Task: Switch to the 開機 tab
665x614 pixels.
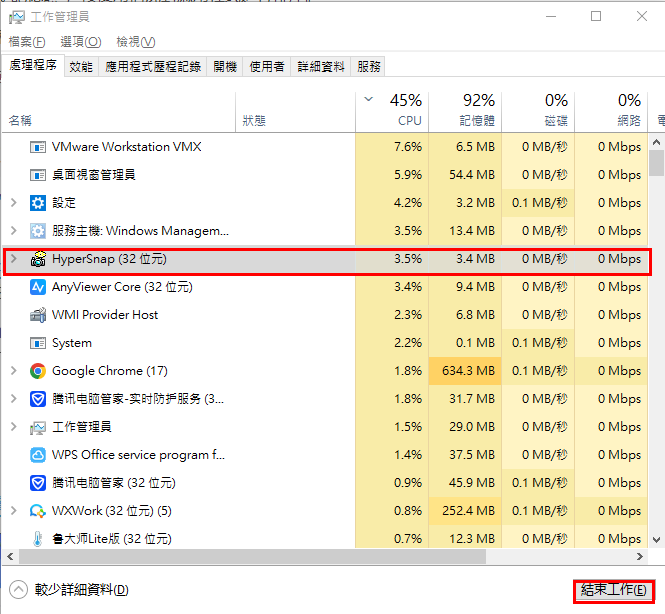Action: tap(225, 67)
